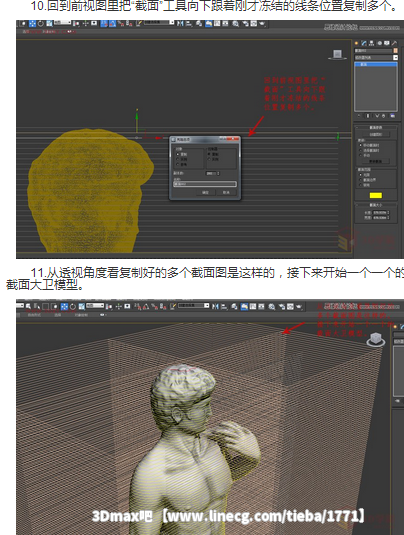The image size is (404, 535).
Task: Click Mirror tool in lower 3ds Max toolbar
Action: pyautogui.click(x=215, y=306)
